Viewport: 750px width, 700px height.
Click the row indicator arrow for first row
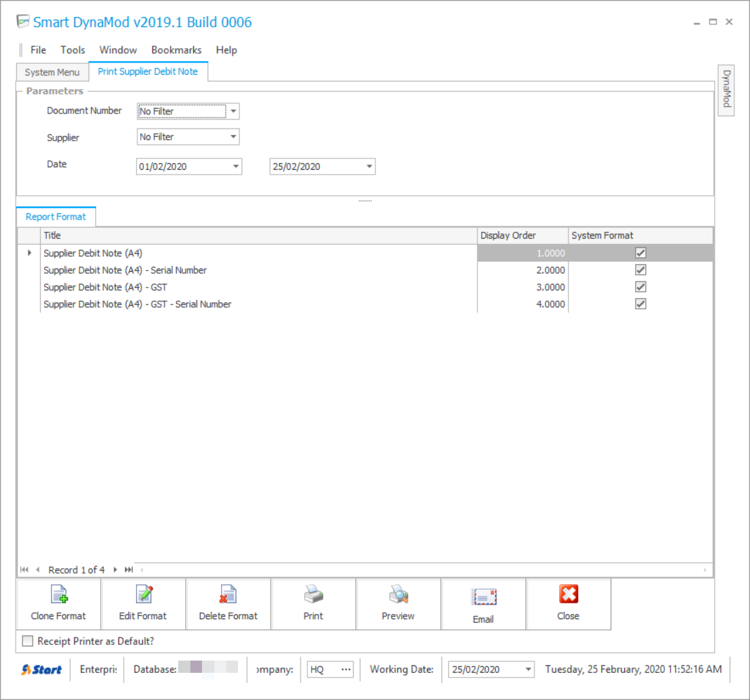tap(29, 253)
